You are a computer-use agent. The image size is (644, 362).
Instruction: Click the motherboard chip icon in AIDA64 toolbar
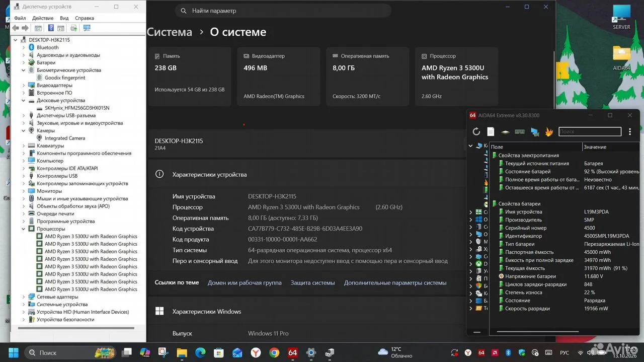point(505,132)
